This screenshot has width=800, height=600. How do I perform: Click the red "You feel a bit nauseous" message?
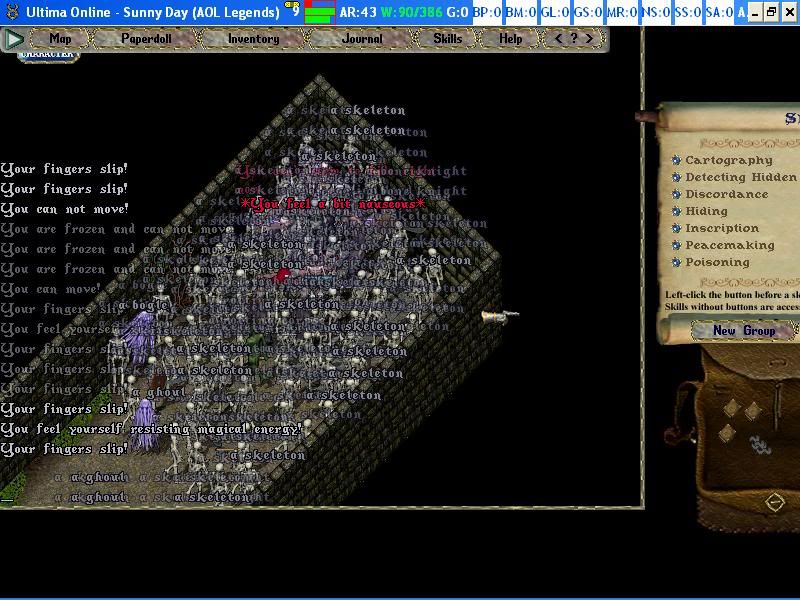point(333,204)
